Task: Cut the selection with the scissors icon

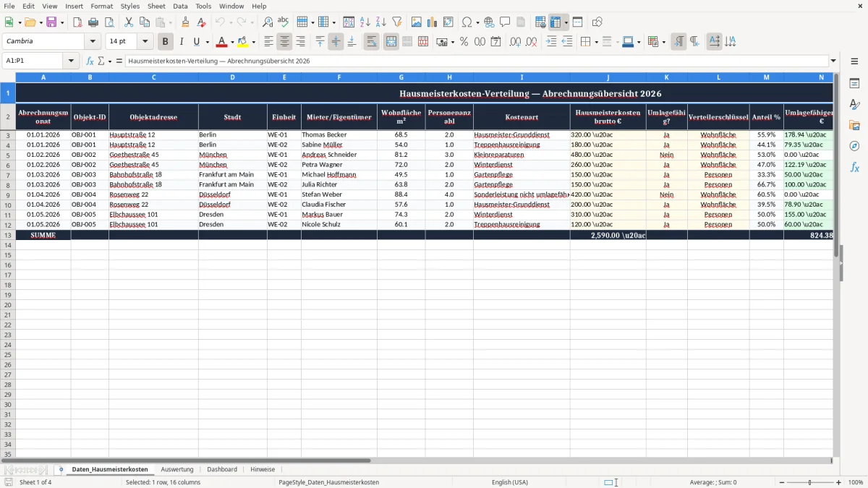Action: [129, 22]
